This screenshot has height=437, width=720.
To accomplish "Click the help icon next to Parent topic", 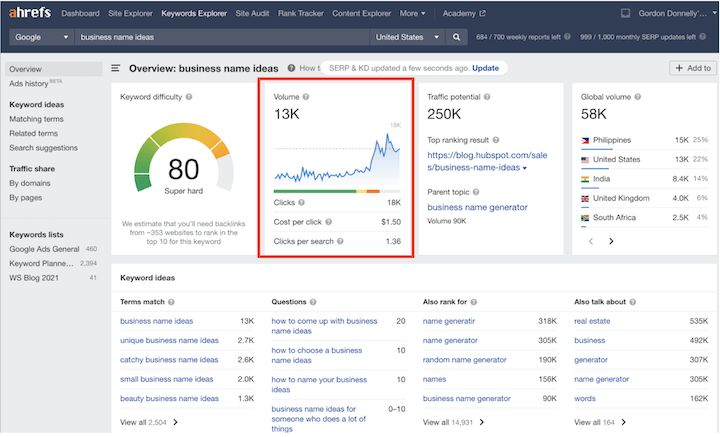I will (476, 192).
